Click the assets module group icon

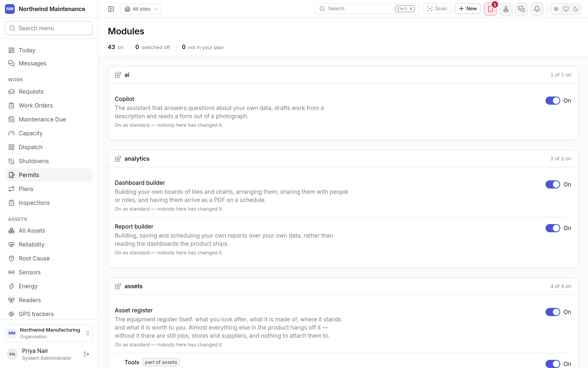118,286
